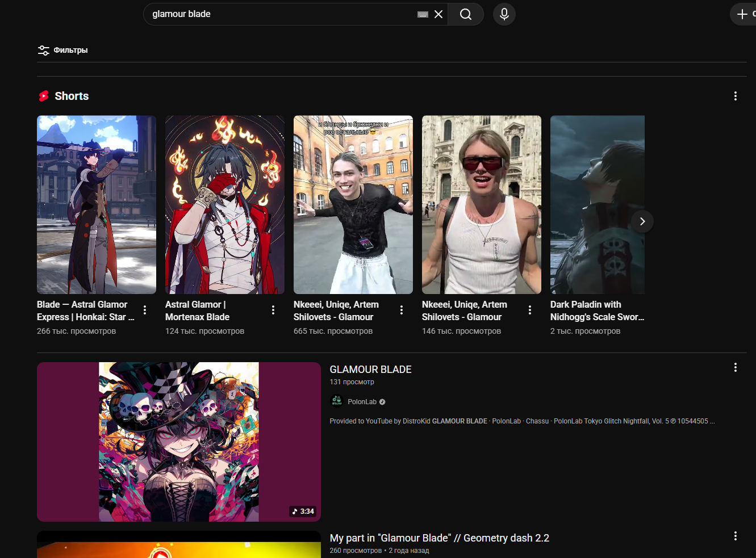
Task: Click the 3:34 duration badge
Action: [303, 511]
